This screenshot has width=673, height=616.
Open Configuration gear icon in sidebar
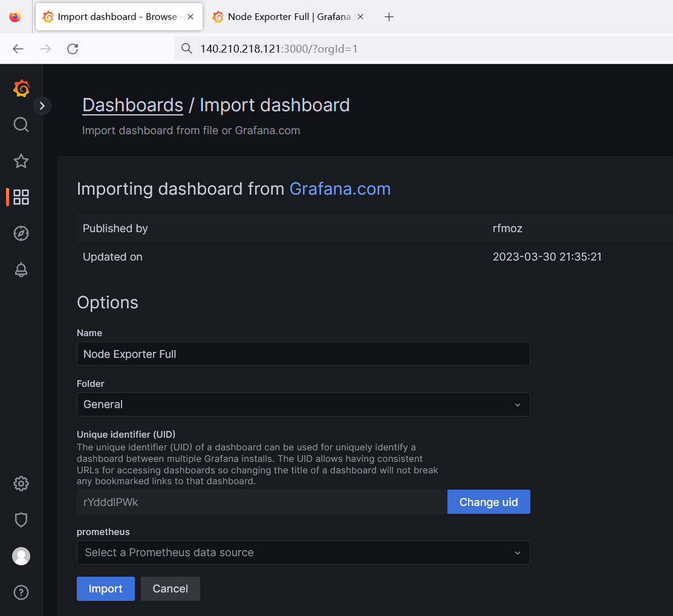tap(21, 484)
